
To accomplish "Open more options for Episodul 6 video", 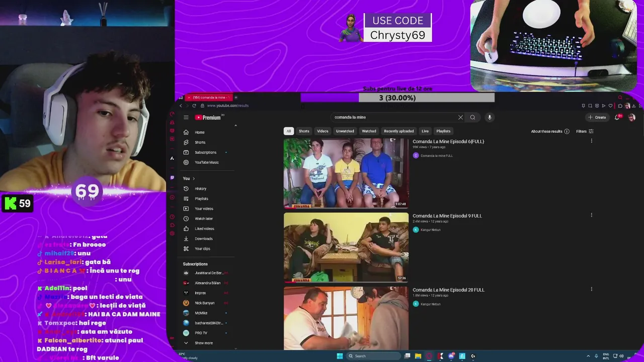I will 591,141.
